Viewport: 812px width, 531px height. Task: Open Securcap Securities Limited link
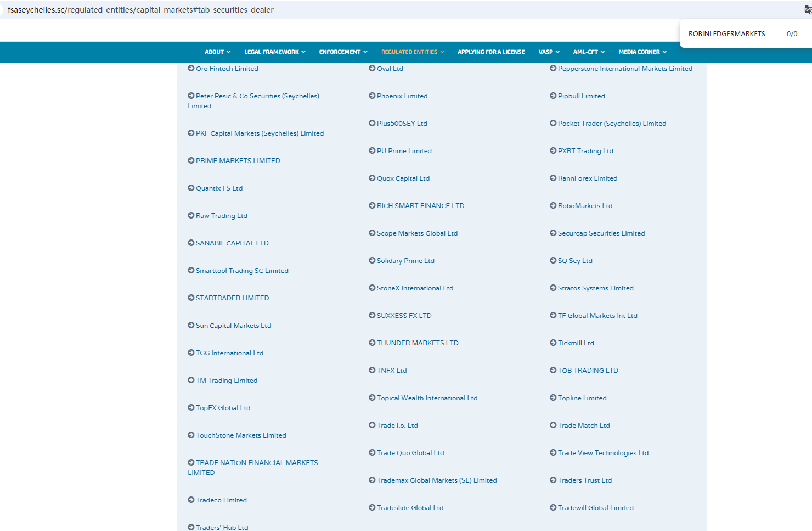601,233
